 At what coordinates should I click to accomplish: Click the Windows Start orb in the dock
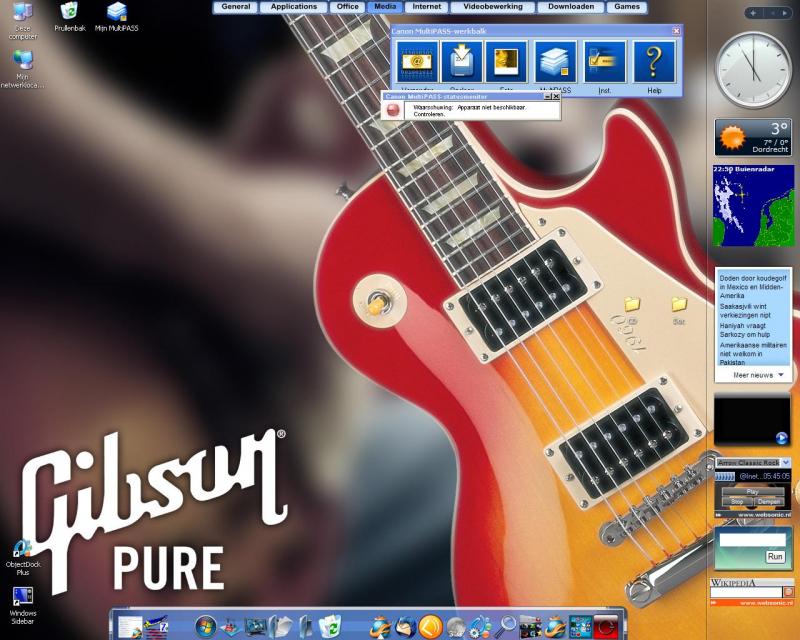(x=206, y=627)
